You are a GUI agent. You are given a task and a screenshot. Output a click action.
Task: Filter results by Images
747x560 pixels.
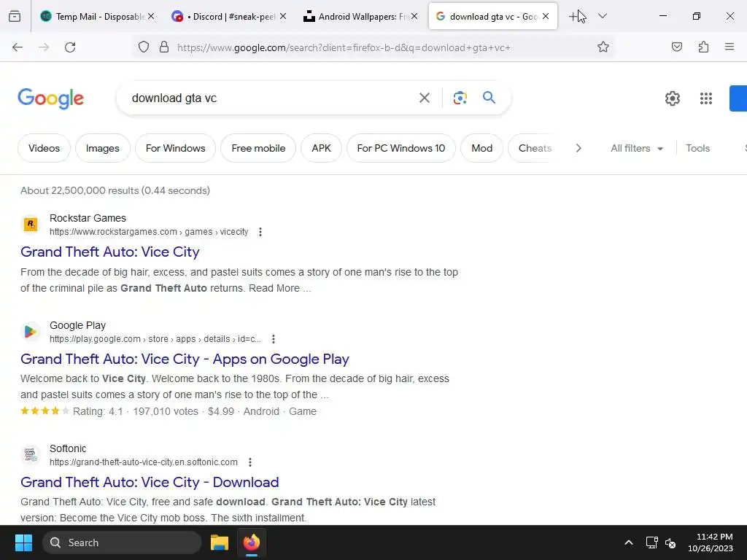tap(102, 148)
